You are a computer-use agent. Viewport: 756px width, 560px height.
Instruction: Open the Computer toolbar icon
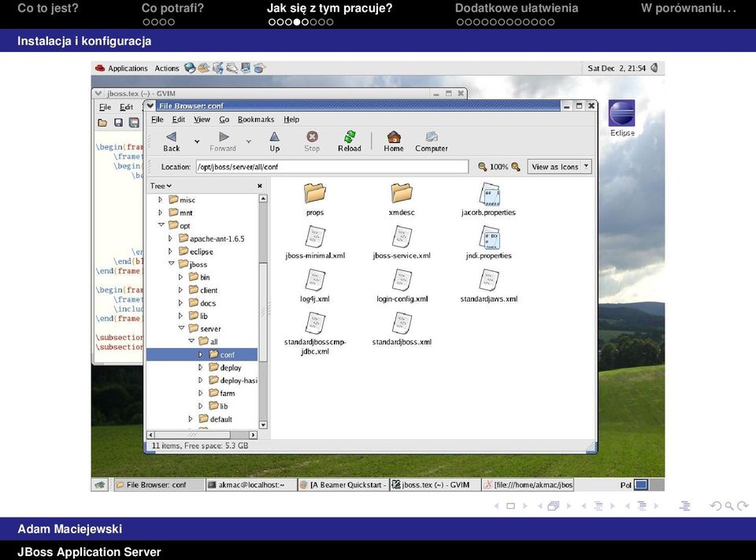[x=432, y=142]
